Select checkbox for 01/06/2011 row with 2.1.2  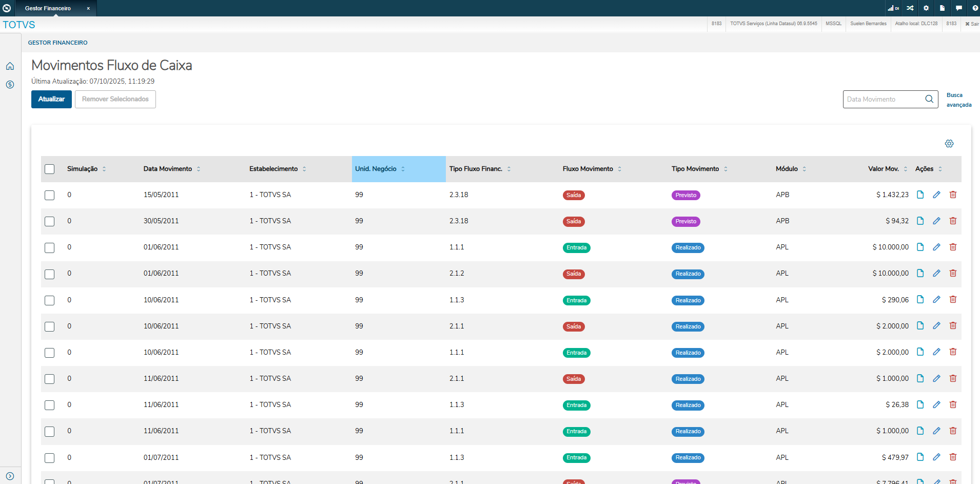pos(49,274)
